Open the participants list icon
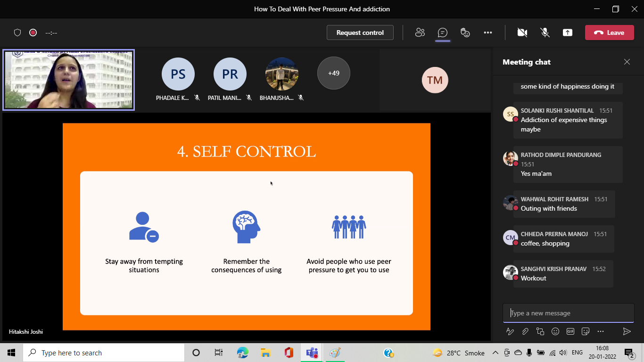Screen dimensions: 644x362 [420, 33]
